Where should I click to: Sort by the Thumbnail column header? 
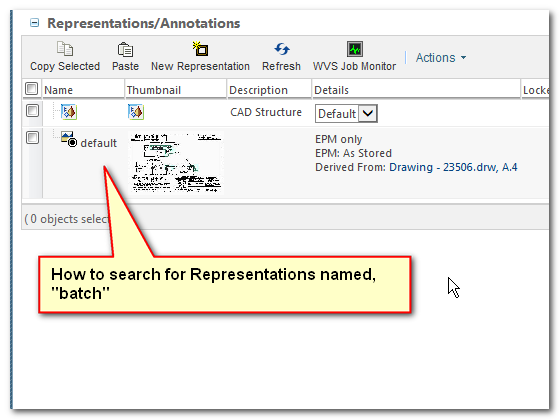pos(154,90)
